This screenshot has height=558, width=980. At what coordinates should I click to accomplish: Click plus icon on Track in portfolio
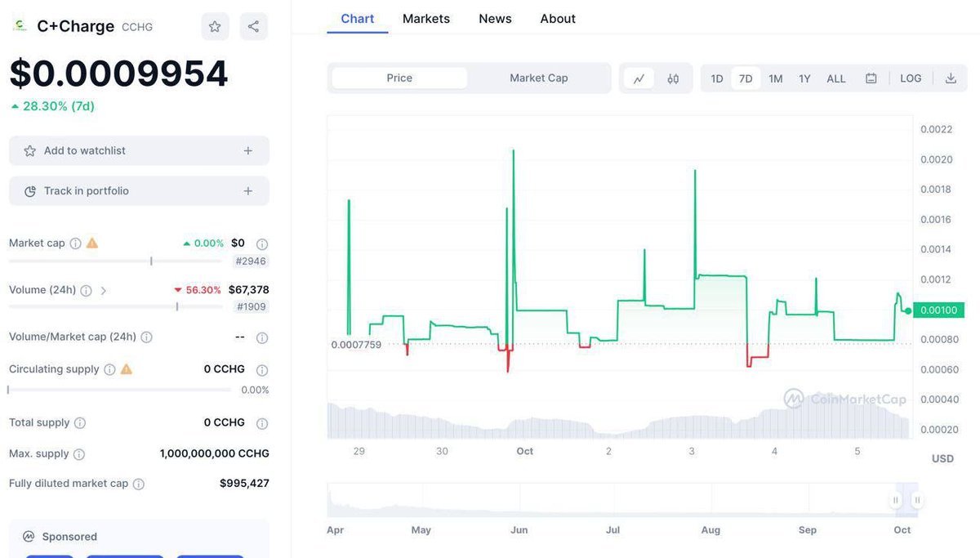(x=248, y=191)
